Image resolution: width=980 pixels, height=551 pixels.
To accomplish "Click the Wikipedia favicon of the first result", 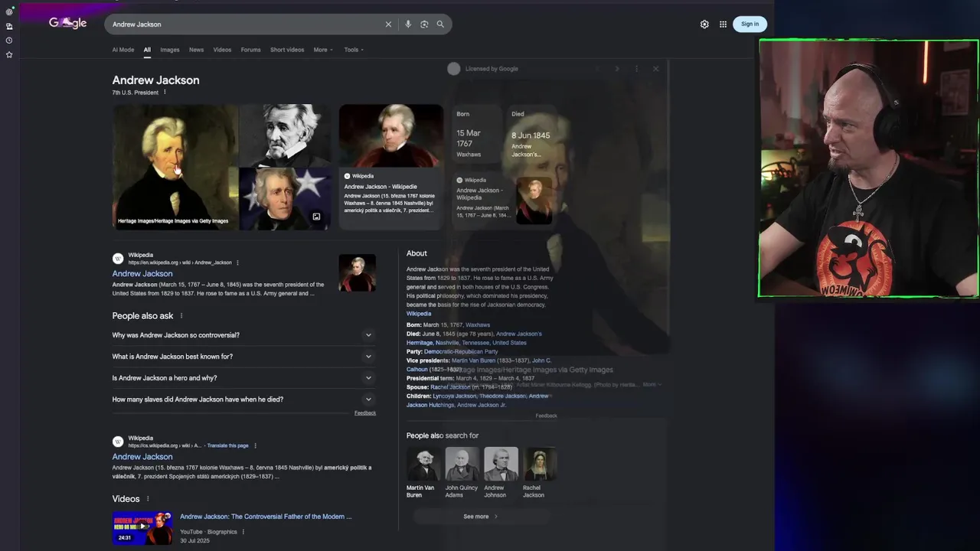I will pos(118,259).
